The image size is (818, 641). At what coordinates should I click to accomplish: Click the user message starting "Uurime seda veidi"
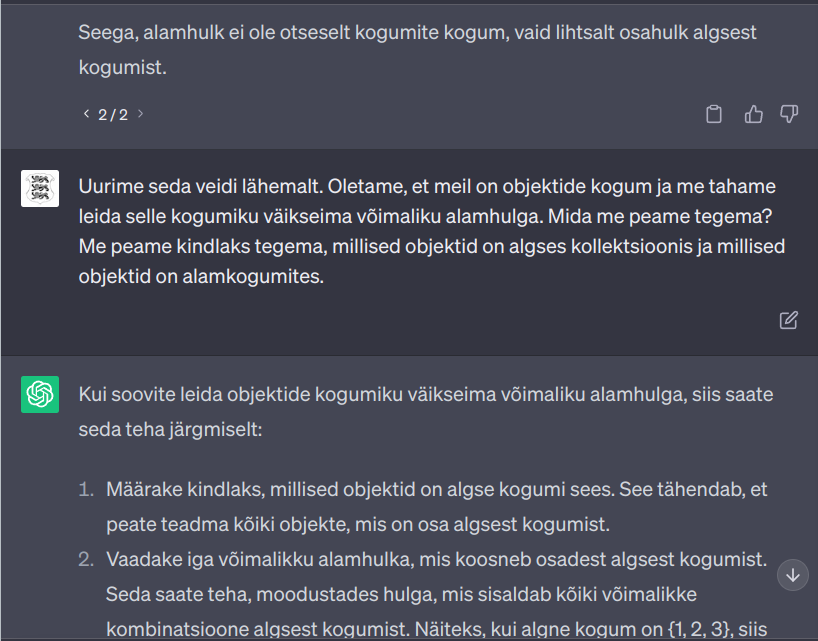tap(427, 231)
